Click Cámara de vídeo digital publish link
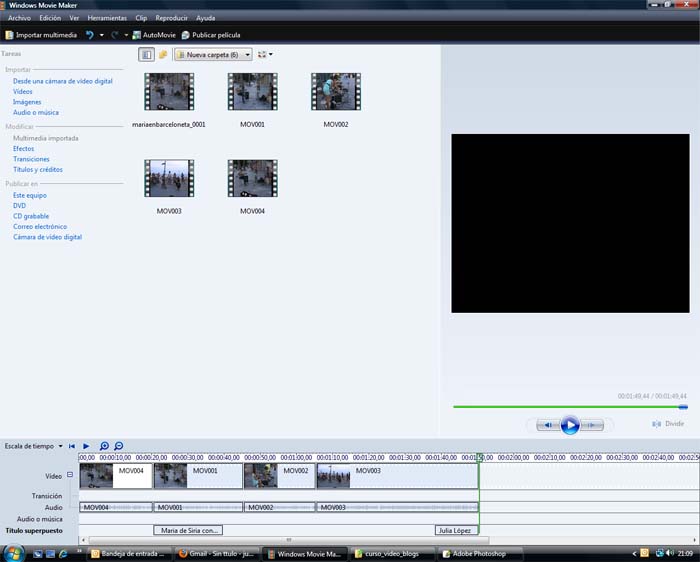 click(x=47, y=237)
